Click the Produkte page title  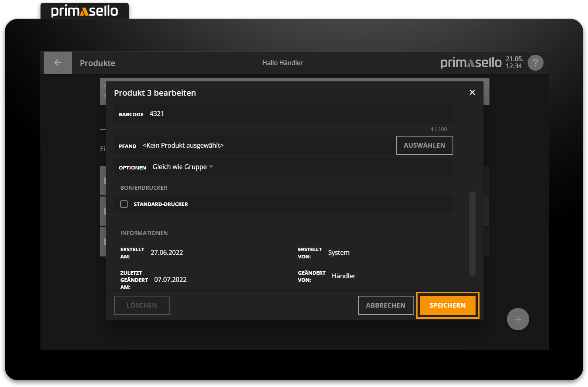click(97, 63)
